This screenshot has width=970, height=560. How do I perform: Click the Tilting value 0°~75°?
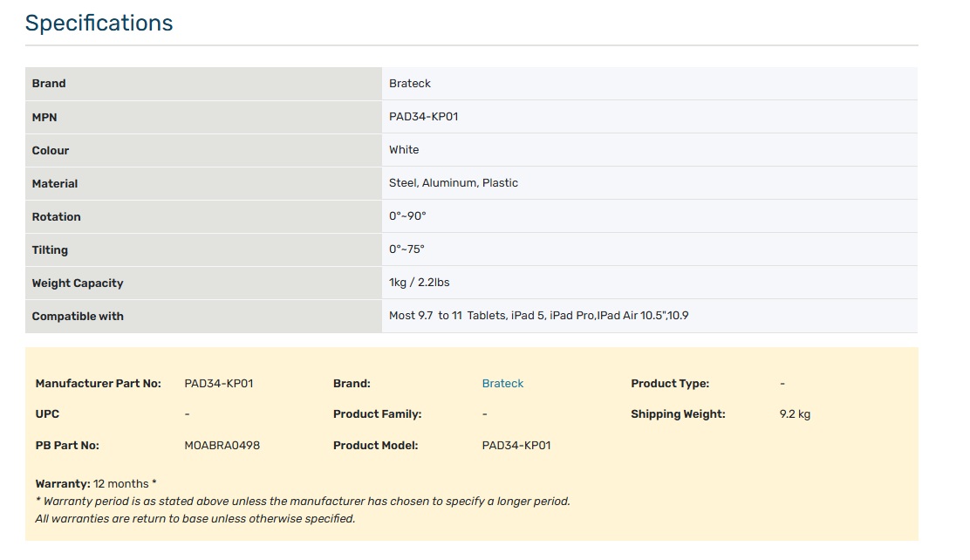click(406, 249)
